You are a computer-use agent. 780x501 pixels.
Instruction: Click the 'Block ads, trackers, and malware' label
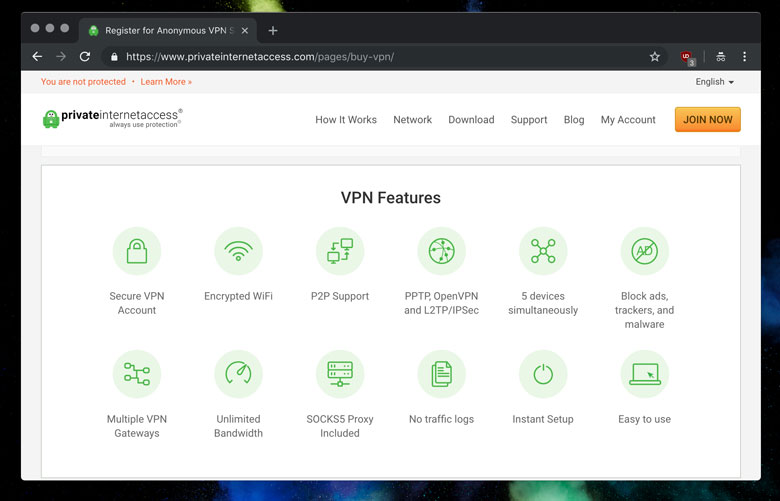[645, 310]
